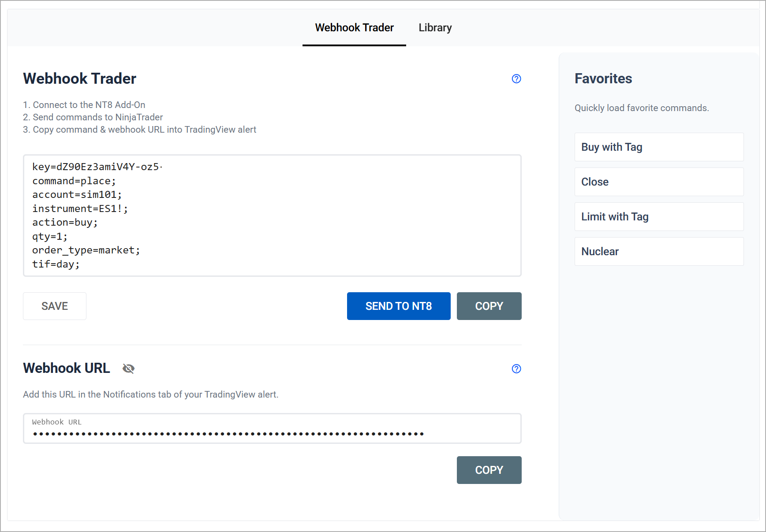This screenshot has height=532, width=766.
Task: Load the Limit with Tag favorite
Action: [x=659, y=217]
